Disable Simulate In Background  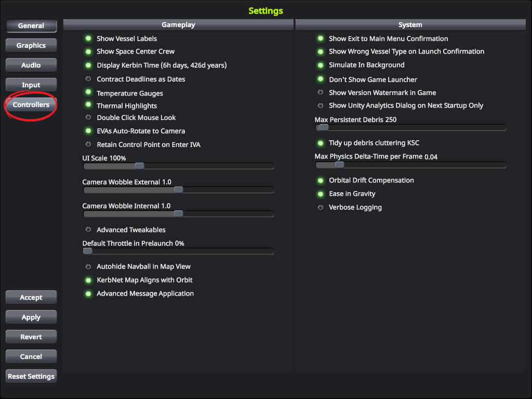coord(321,65)
